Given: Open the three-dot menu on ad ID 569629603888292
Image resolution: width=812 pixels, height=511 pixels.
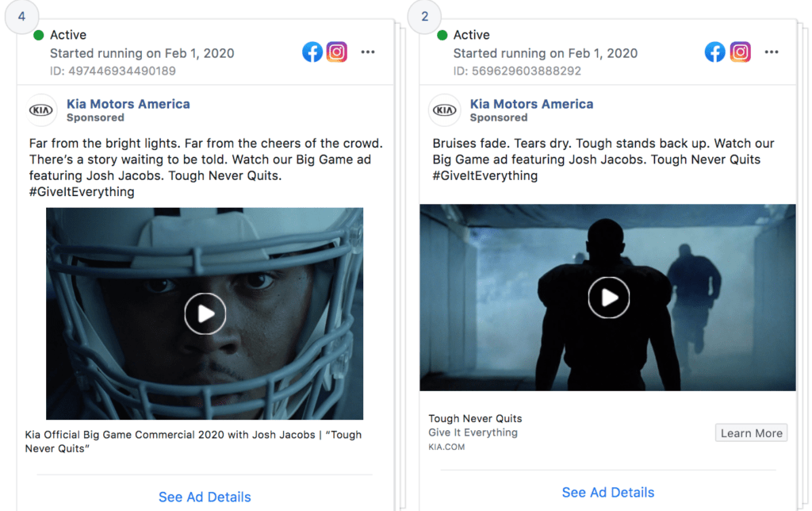Looking at the screenshot, I should [x=771, y=52].
